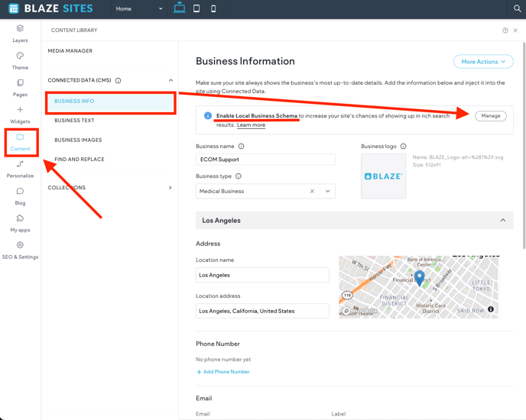This screenshot has width=526, height=420.
Task: Open the Business type dropdown
Action: pyautogui.click(x=328, y=192)
